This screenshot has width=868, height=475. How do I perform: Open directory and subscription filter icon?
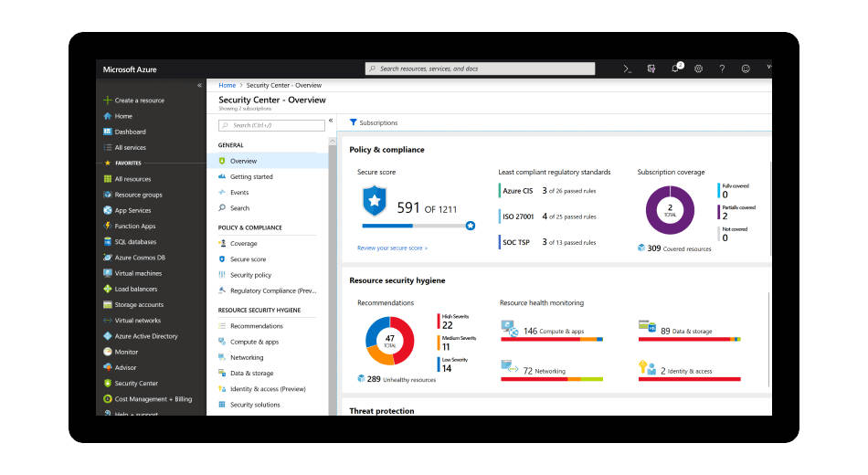tap(651, 69)
